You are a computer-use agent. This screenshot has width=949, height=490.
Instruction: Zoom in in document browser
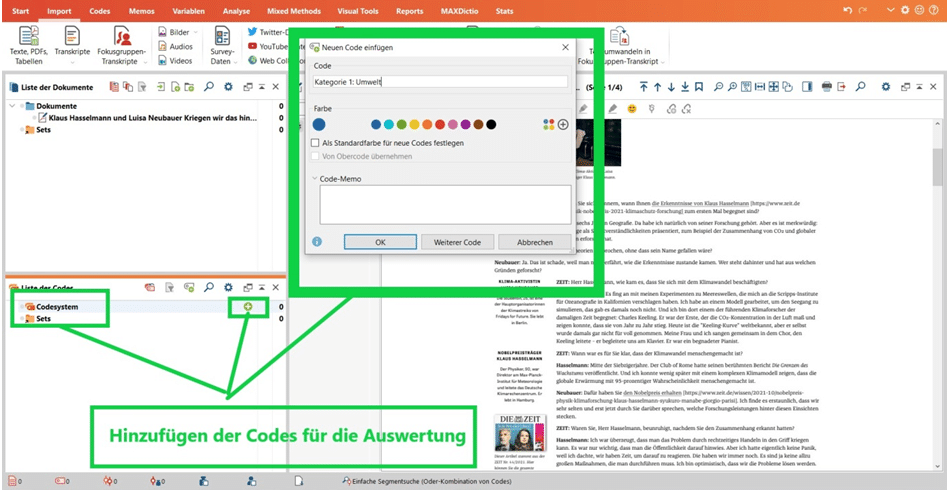(x=732, y=87)
